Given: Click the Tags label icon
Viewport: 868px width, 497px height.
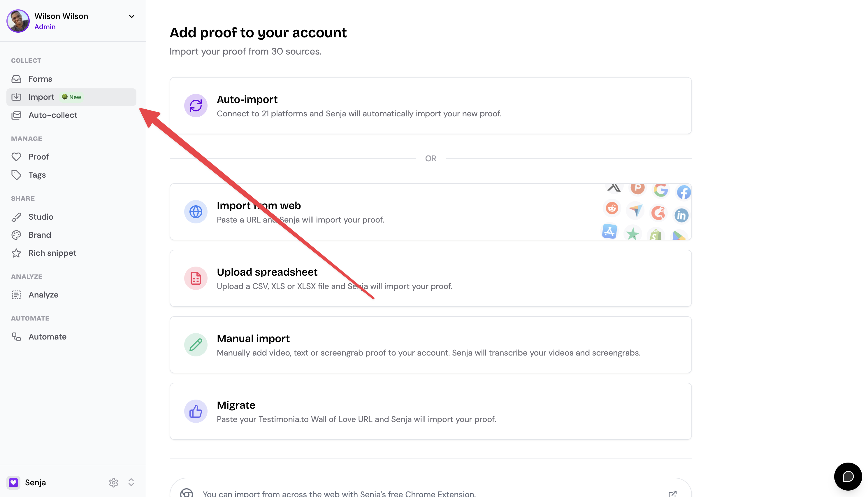Looking at the screenshot, I should [16, 175].
